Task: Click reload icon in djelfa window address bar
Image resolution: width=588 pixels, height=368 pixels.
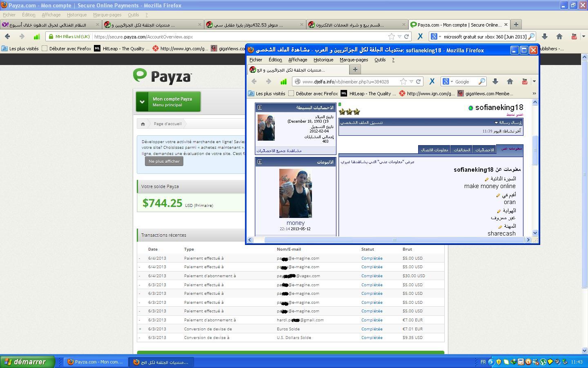Action: tap(418, 81)
